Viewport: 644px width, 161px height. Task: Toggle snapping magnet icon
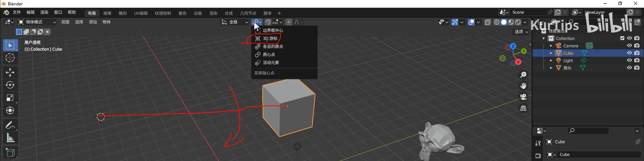pyautogui.click(x=268, y=22)
